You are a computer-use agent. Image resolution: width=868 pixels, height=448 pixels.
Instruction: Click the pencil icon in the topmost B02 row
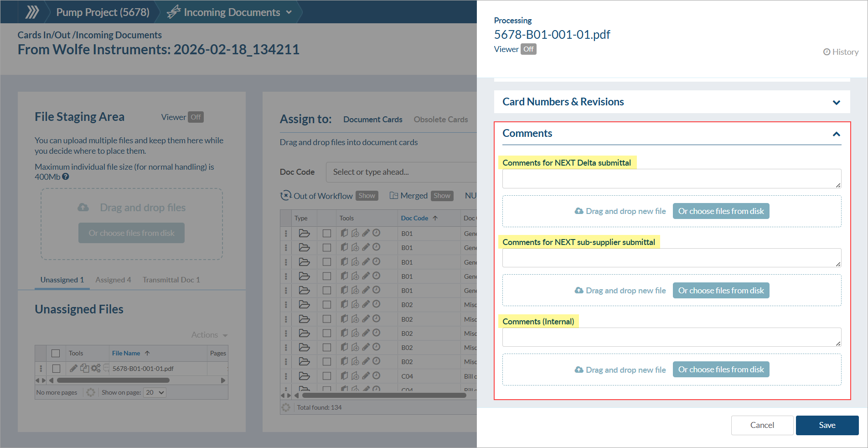366,304
